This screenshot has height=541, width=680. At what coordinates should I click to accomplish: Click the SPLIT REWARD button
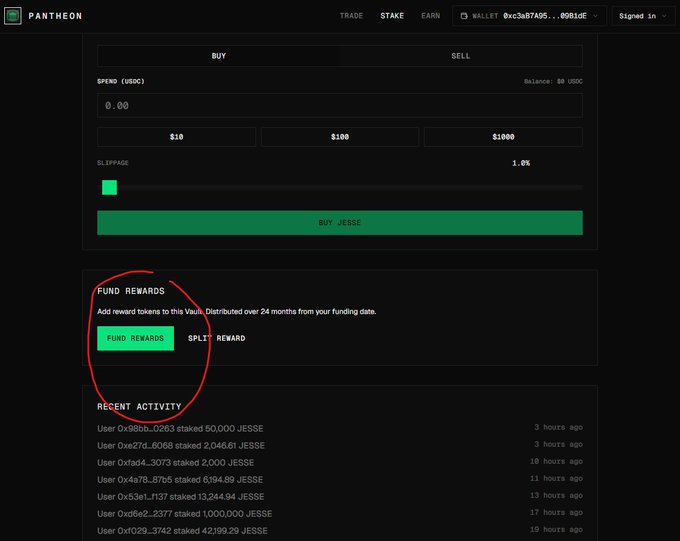tap(216, 338)
